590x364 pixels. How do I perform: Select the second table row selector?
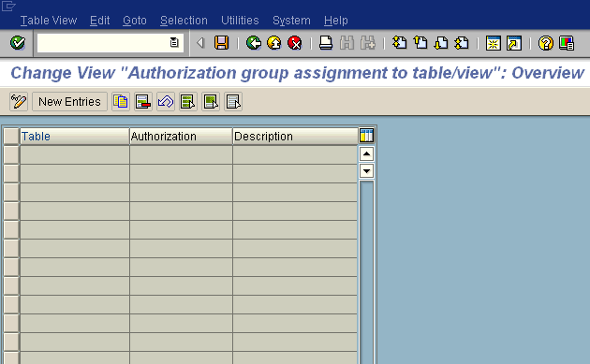pos(11,174)
